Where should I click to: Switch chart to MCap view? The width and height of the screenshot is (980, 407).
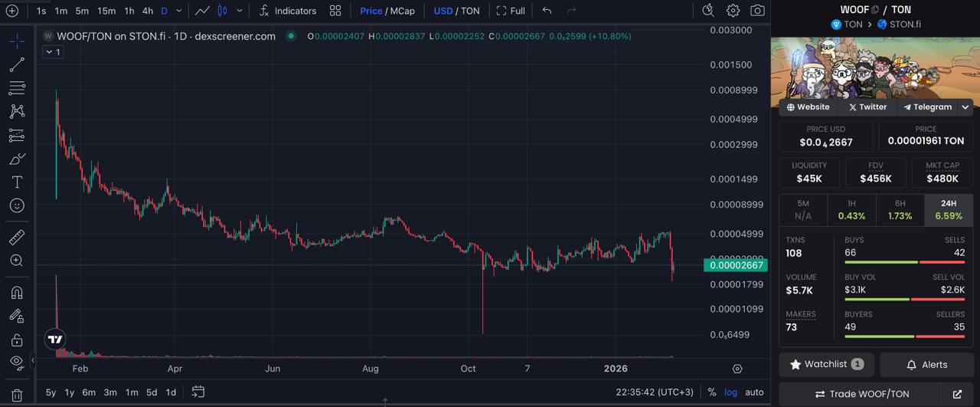(x=403, y=11)
